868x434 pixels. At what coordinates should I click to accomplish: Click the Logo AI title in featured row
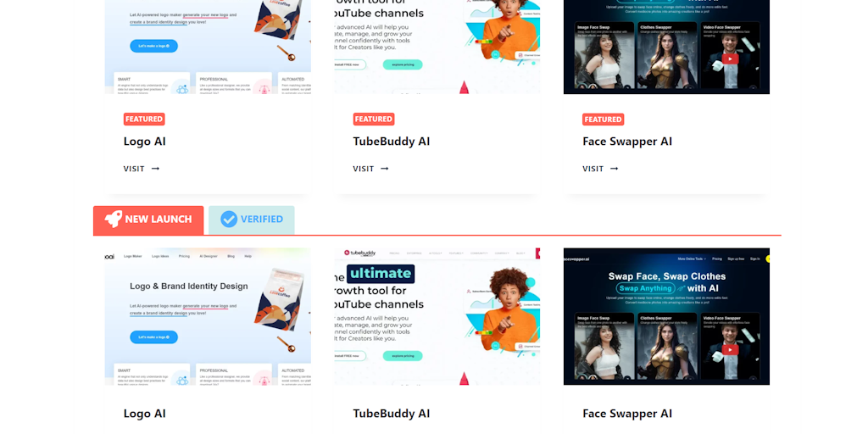[144, 142]
